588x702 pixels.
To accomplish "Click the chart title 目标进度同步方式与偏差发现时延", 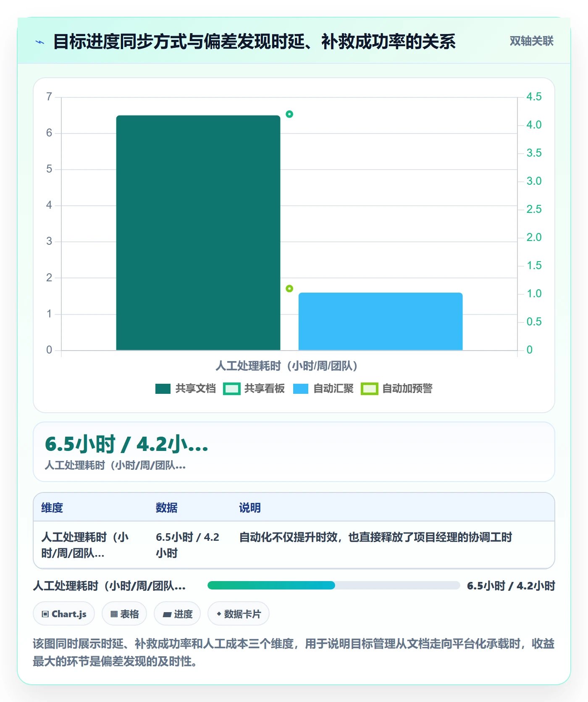I will coord(255,42).
